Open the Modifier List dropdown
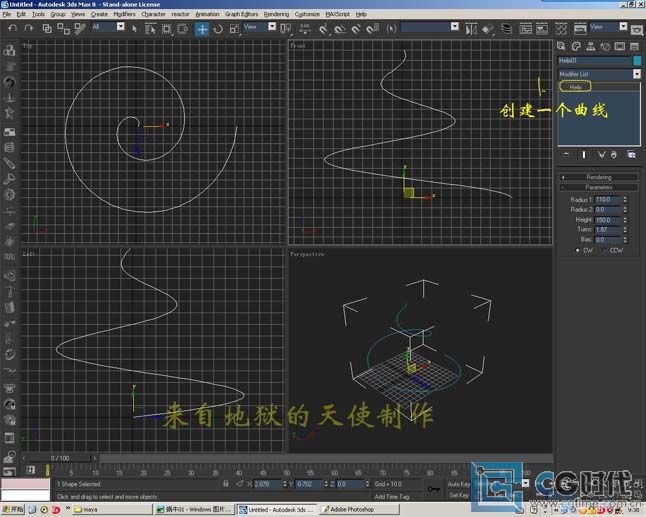Image resolution: width=646 pixels, height=517 pixels. tap(637, 74)
